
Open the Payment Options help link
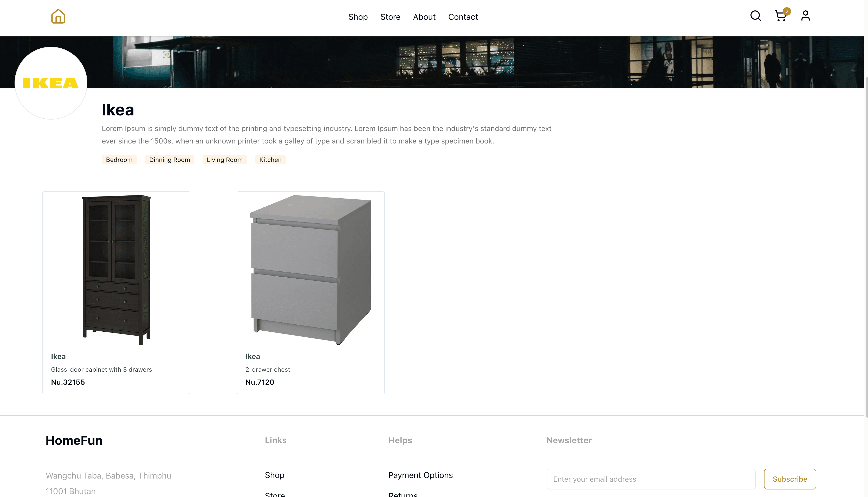click(x=420, y=475)
